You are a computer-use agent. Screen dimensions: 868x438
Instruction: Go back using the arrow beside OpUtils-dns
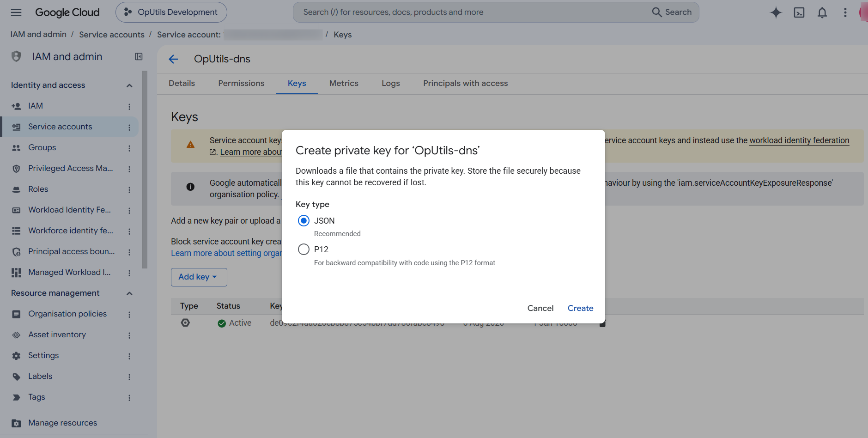[x=173, y=59]
